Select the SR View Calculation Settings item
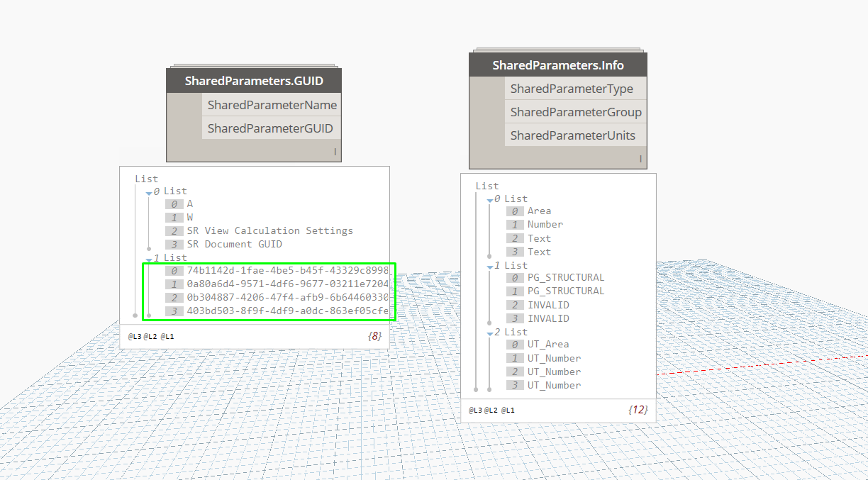868x480 pixels. [x=269, y=230]
